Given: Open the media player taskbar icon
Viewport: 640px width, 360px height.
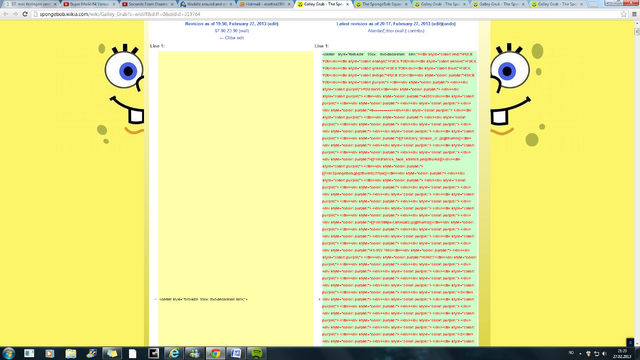Looking at the screenshot, I should [x=49, y=353].
